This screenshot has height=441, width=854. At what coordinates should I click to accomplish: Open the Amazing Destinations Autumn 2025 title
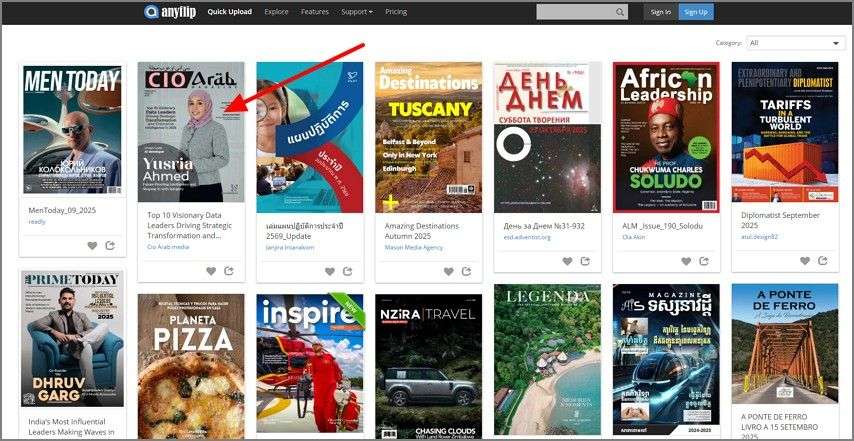(422, 231)
